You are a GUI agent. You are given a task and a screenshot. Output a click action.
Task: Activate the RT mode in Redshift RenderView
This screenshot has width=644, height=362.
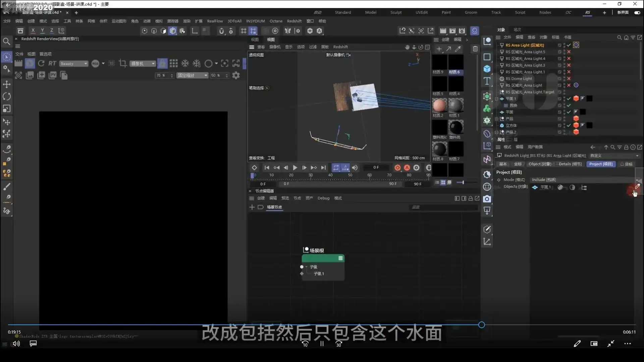pos(52,63)
